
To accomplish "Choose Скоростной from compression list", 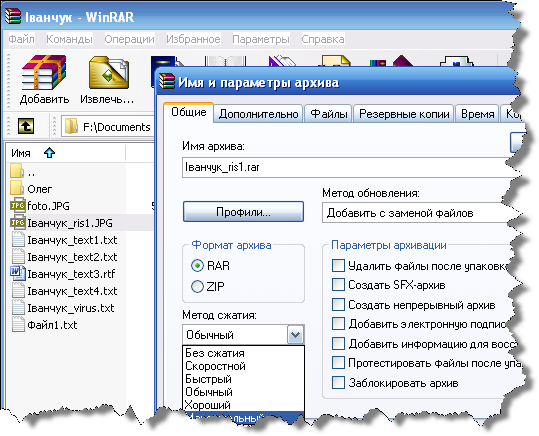I will pos(243,366).
